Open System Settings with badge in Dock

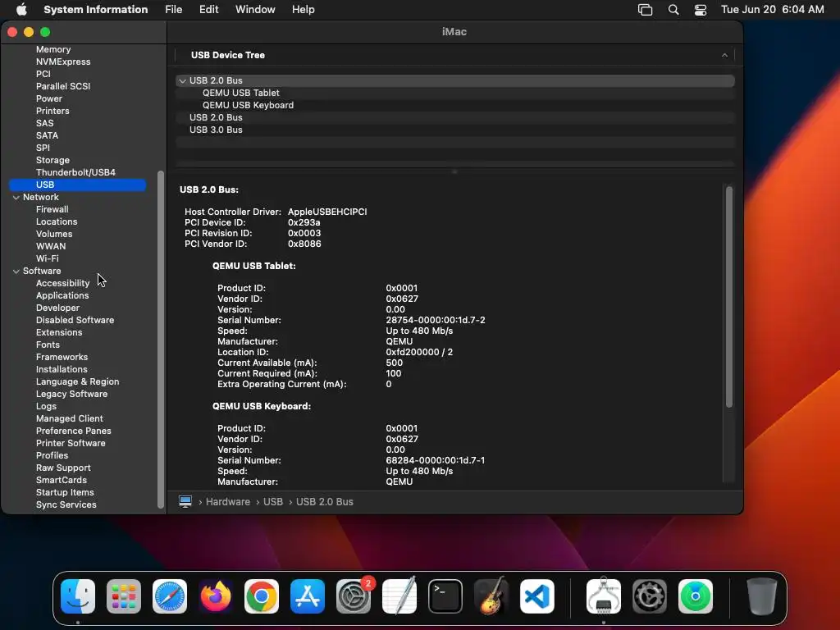click(x=354, y=596)
